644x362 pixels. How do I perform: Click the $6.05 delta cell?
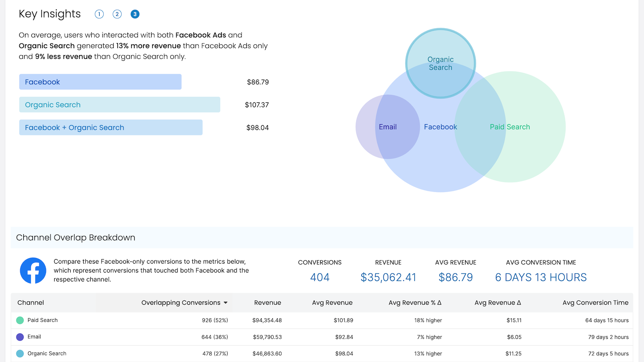pyautogui.click(x=514, y=337)
